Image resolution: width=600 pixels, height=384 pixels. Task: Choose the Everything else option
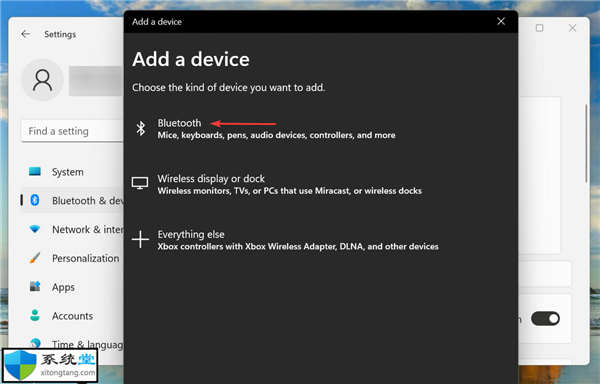click(285, 240)
